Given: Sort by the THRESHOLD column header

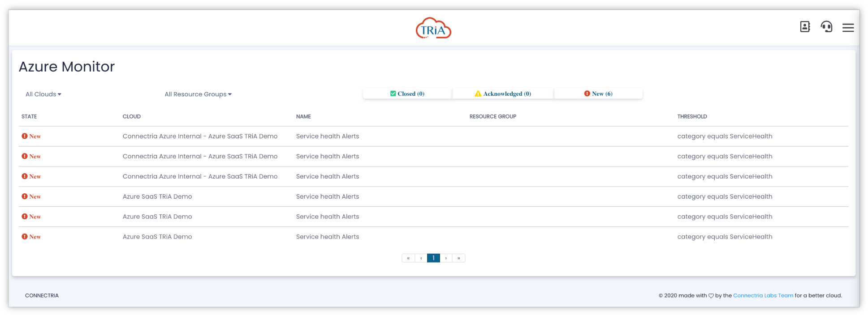Looking at the screenshot, I should (692, 117).
